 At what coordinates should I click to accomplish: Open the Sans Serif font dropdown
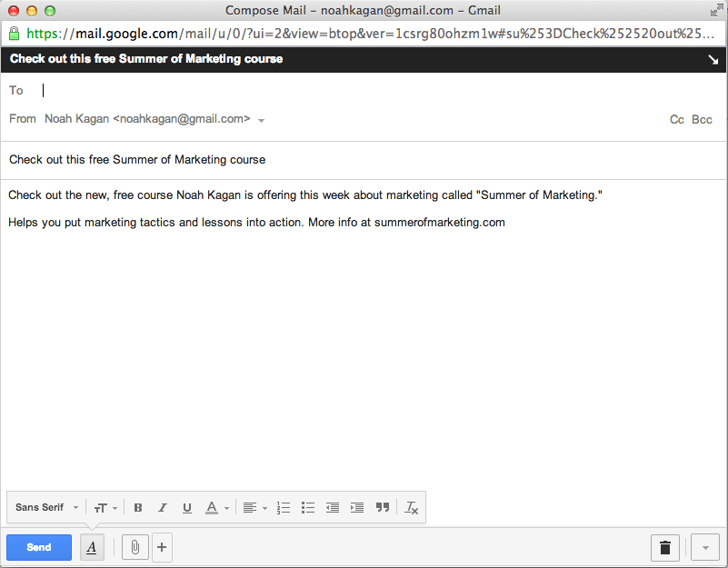tap(45, 507)
